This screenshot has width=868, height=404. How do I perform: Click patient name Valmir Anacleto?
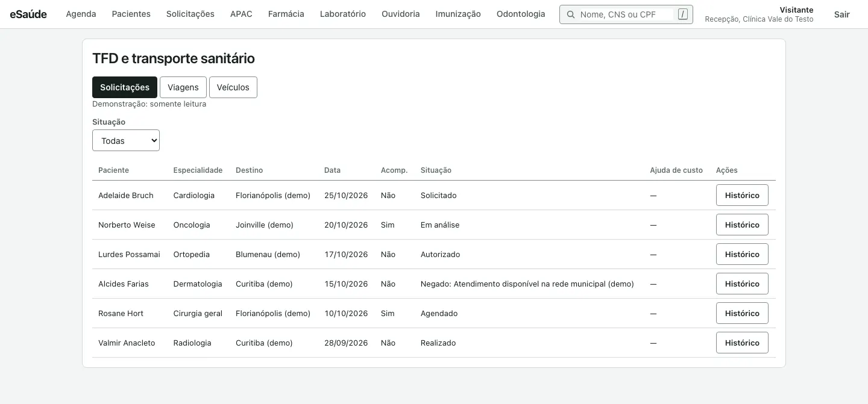[x=127, y=343]
